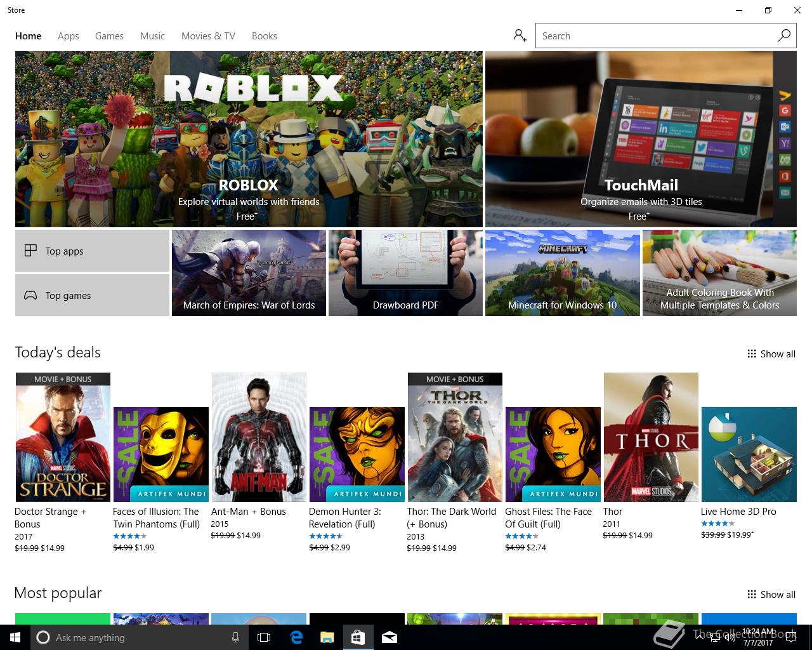Open the TouchMail featured banner
The height and width of the screenshot is (650, 812).
coord(641,139)
